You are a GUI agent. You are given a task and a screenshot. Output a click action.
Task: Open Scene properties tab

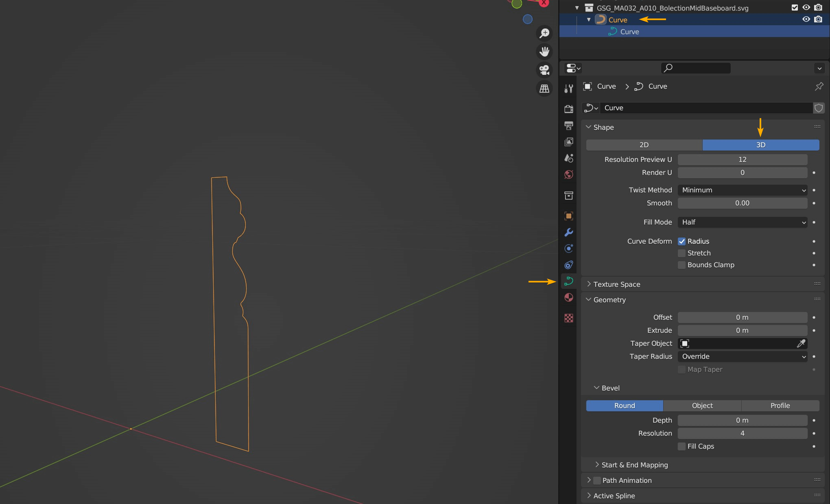[x=569, y=158]
